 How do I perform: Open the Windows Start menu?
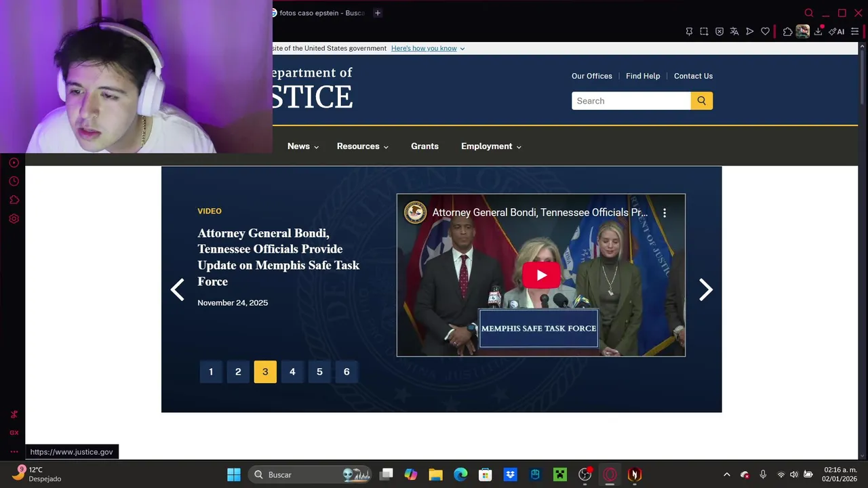[x=234, y=474]
